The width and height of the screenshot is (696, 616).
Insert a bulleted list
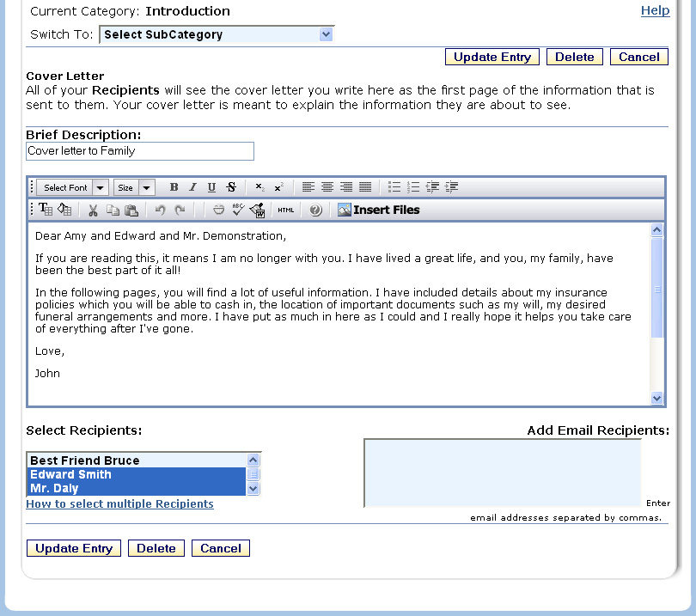coord(394,187)
